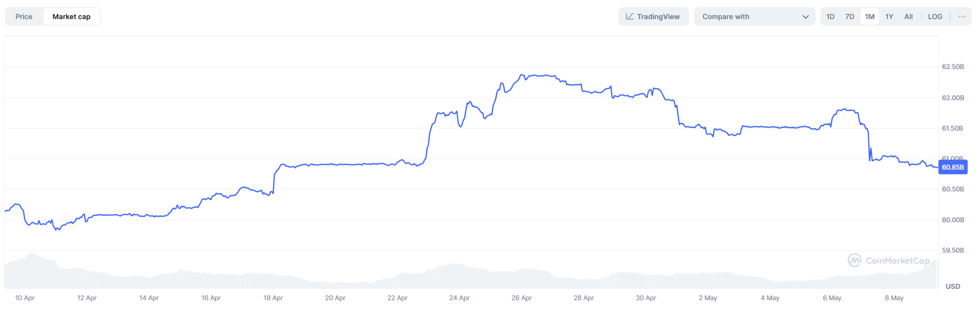
Task: Click the 60.85B current value label
Action: coord(953,167)
